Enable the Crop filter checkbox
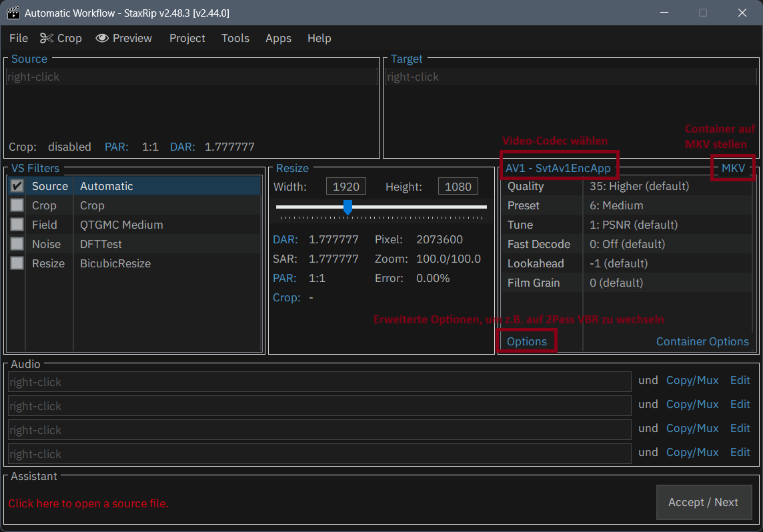Viewport: 763px width, 532px height. pyautogui.click(x=17, y=205)
